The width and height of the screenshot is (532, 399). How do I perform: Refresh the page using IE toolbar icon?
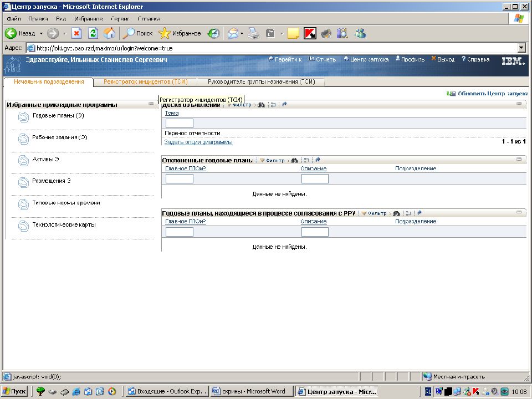[x=93, y=33]
